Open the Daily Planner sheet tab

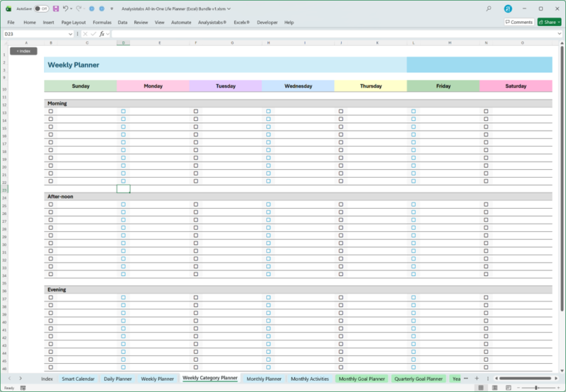(117, 379)
